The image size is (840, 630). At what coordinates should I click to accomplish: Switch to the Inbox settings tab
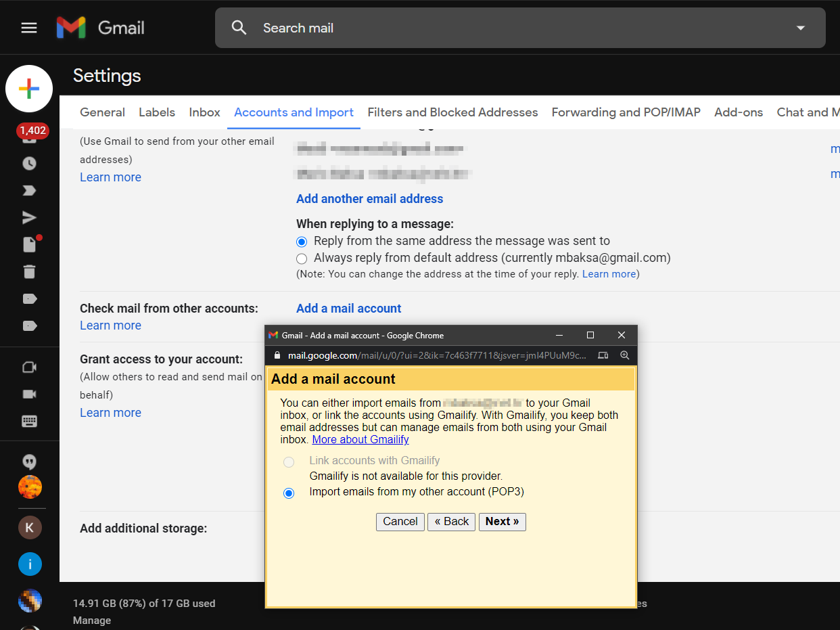[204, 112]
